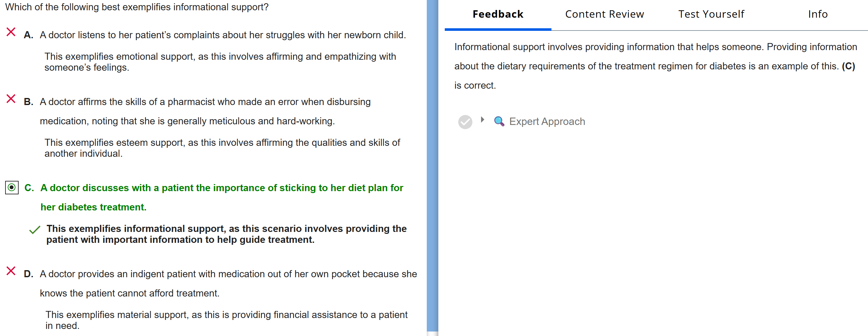Click the gray circular checkmark icon
Viewport: 868px width, 336px height.
click(x=465, y=122)
